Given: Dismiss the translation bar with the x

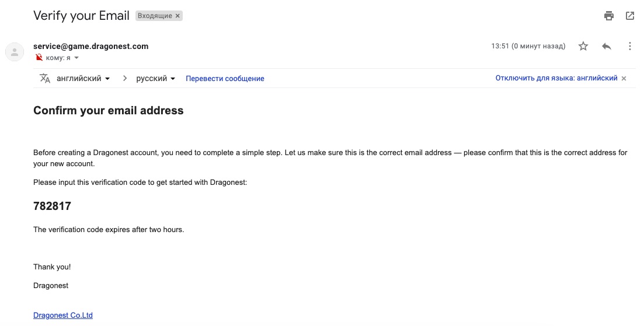Looking at the screenshot, I should [x=624, y=78].
